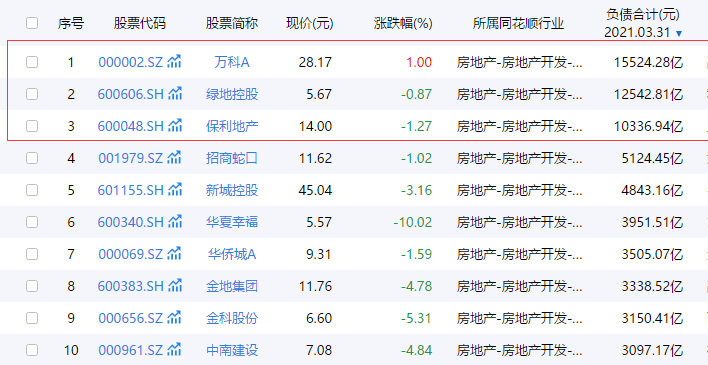
Task: Open chart icon beside 000656.SZ
Action: [174, 318]
